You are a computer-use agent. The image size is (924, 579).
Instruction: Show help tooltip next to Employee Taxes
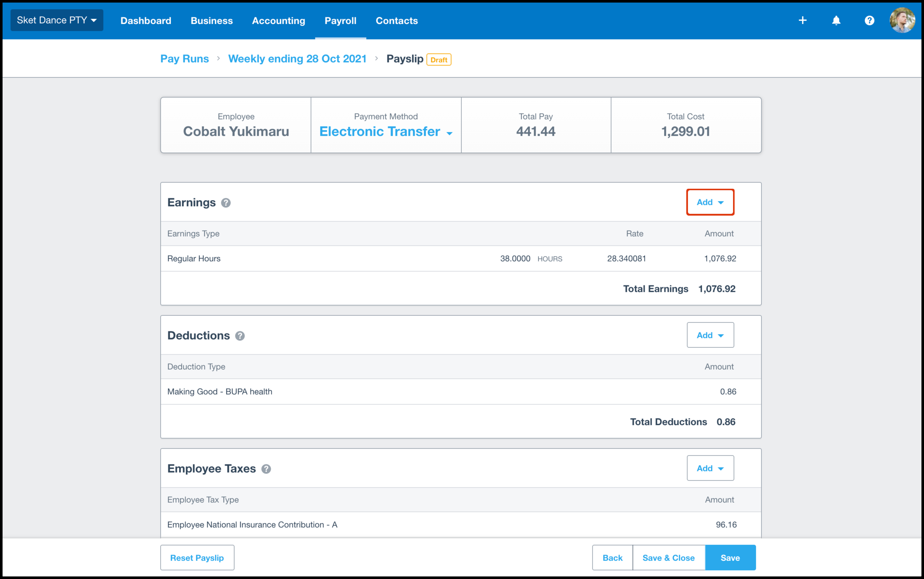pyautogui.click(x=266, y=469)
